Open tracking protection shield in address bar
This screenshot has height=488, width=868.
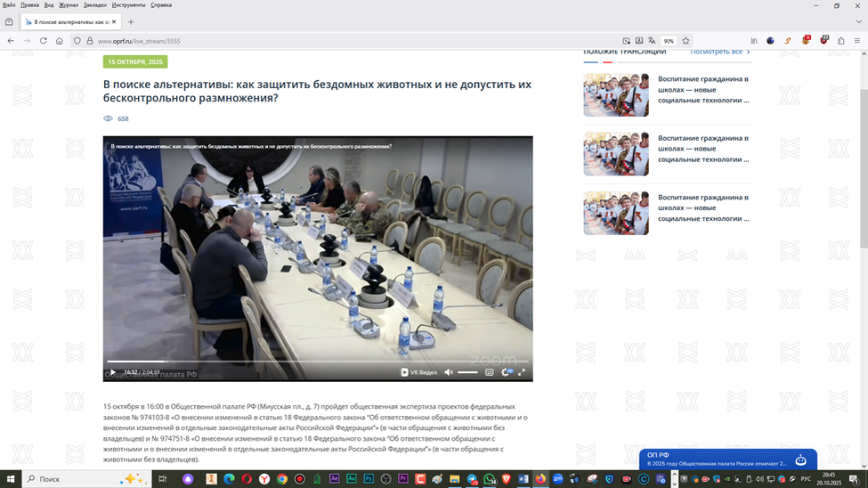(x=77, y=41)
